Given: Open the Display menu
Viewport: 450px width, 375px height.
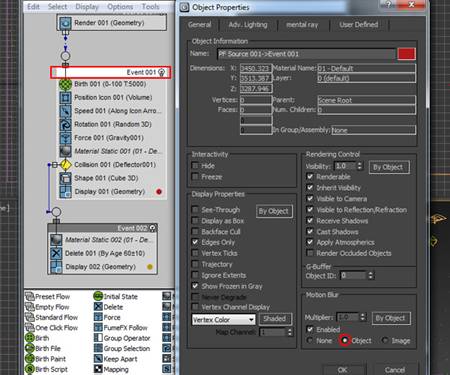Looking at the screenshot, I should pos(87,6).
